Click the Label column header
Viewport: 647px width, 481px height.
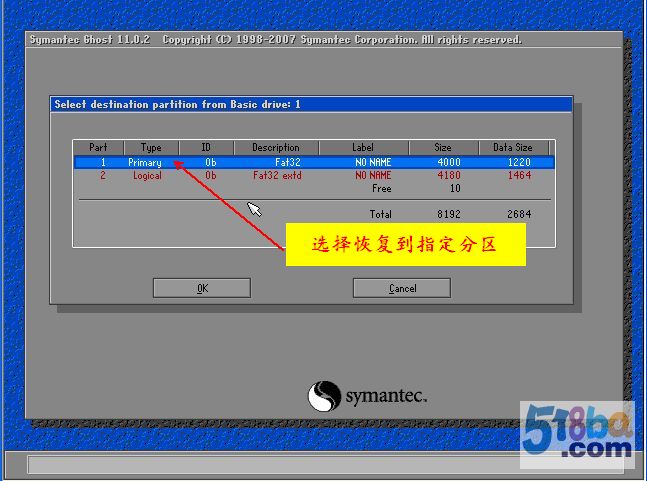click(x=363, y=147)
